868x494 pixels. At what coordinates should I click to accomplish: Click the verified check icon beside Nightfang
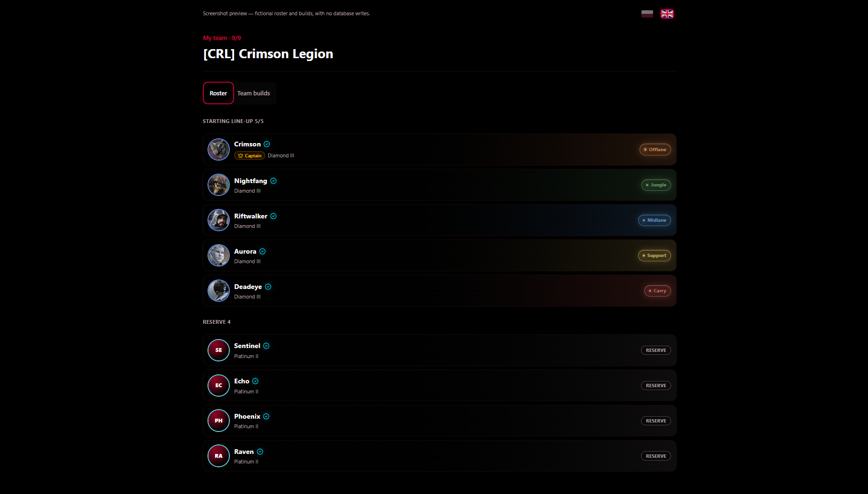tap(273, 181)
